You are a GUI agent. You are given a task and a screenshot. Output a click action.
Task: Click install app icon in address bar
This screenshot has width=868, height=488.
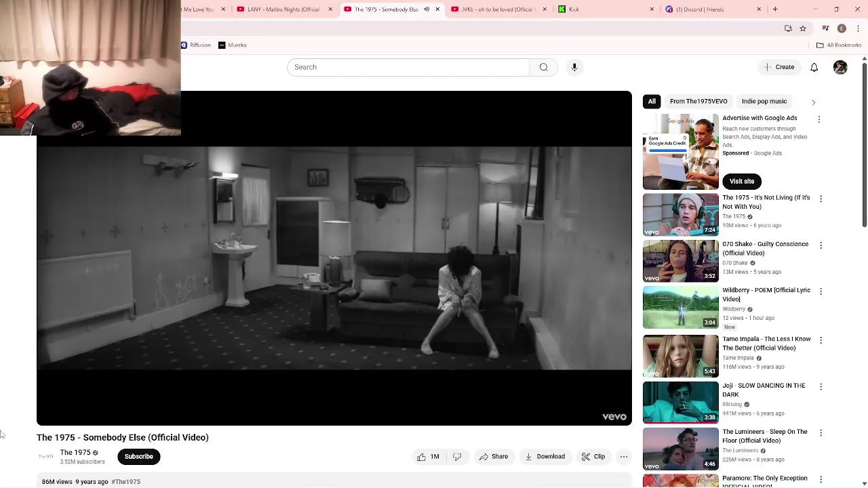[788, 28]
